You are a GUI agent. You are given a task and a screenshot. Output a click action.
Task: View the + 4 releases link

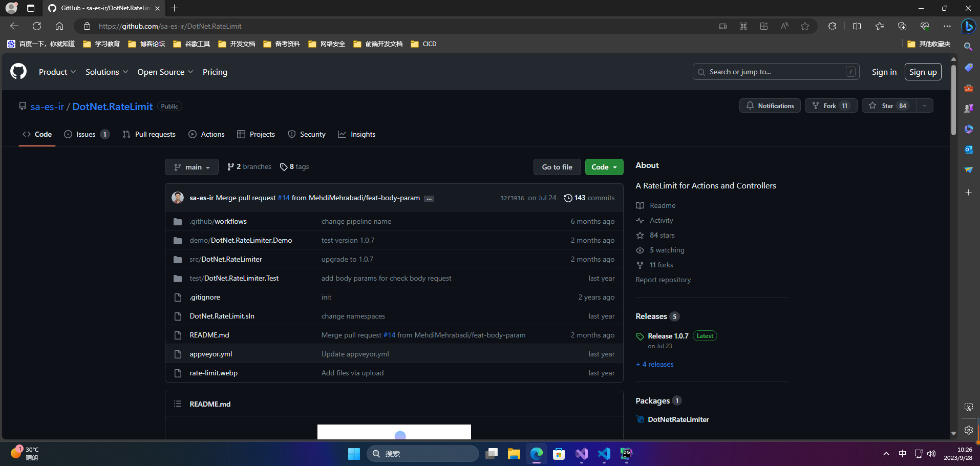click(655, 364)
